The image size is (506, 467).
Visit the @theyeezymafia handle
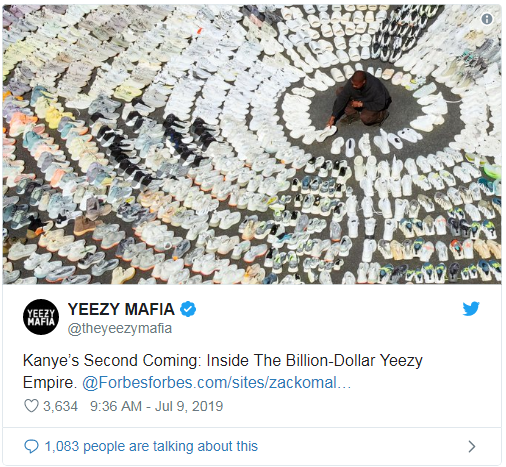pyautogui.click(x=120, y=329)
